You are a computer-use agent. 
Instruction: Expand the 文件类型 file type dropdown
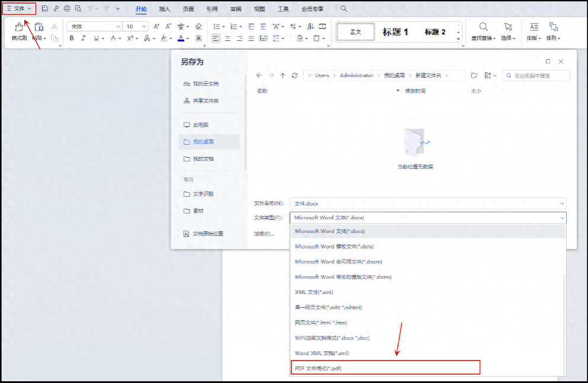[x=562, y=218]
